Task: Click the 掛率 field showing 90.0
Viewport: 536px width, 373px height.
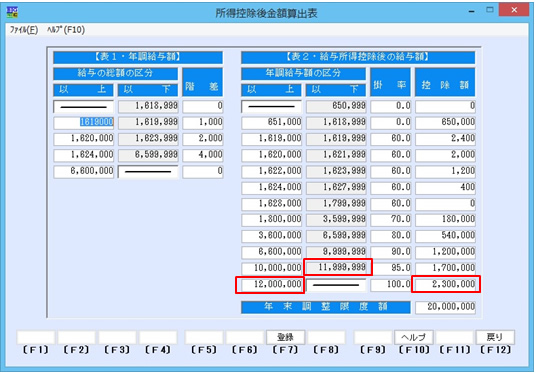Action: click(x=391, y=252)
